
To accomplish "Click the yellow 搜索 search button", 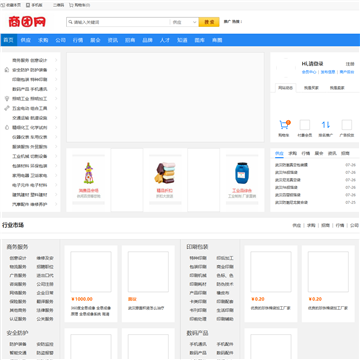I will coord(209,22).
